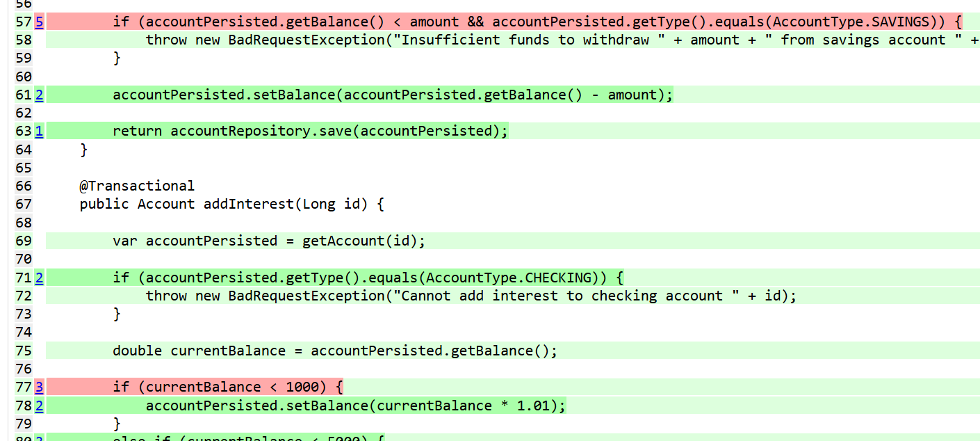Screen dimensions: 980x441
Task: Click the red-highlighted currentBalance < 1000 condition
Action: pos(228,387)
